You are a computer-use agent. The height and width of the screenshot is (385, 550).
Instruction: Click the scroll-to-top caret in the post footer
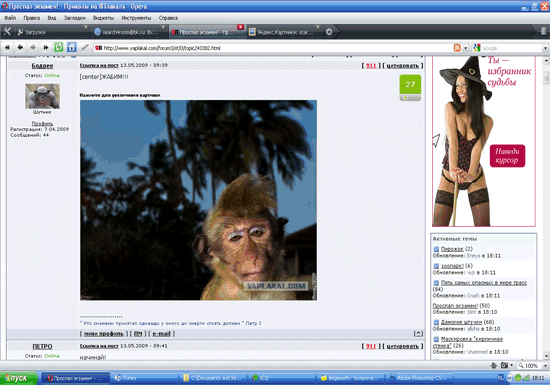[x=418, y=333]
